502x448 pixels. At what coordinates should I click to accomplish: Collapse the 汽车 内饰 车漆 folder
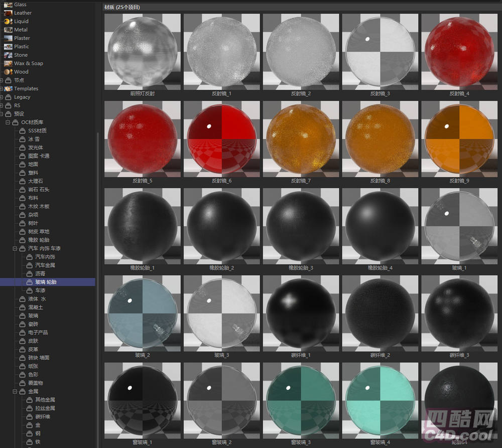pos(15,249)
